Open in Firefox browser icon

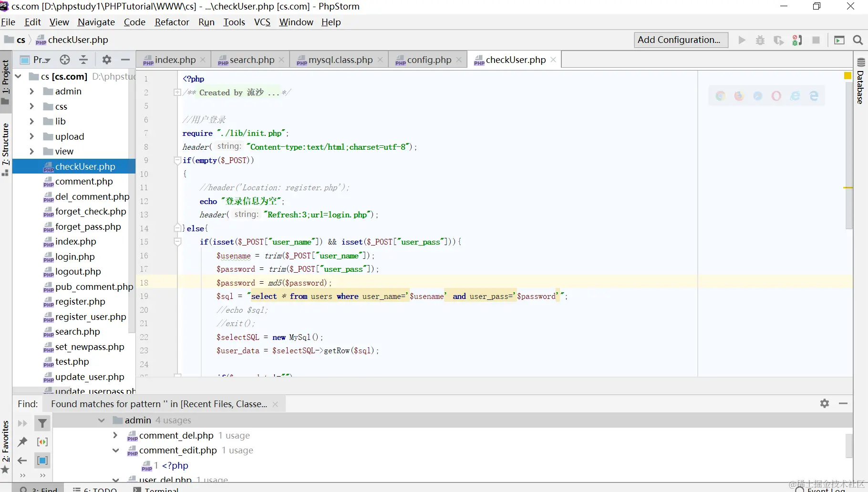(739, 96)
